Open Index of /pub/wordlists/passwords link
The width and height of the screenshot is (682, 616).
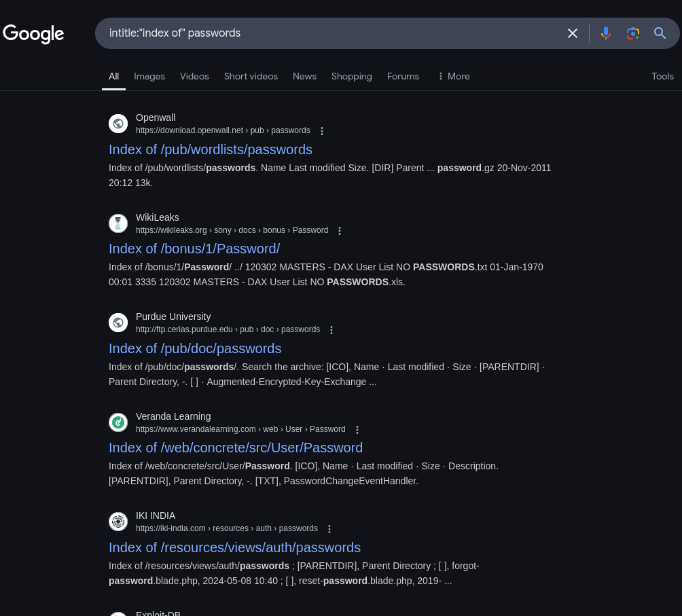point(211,149)
